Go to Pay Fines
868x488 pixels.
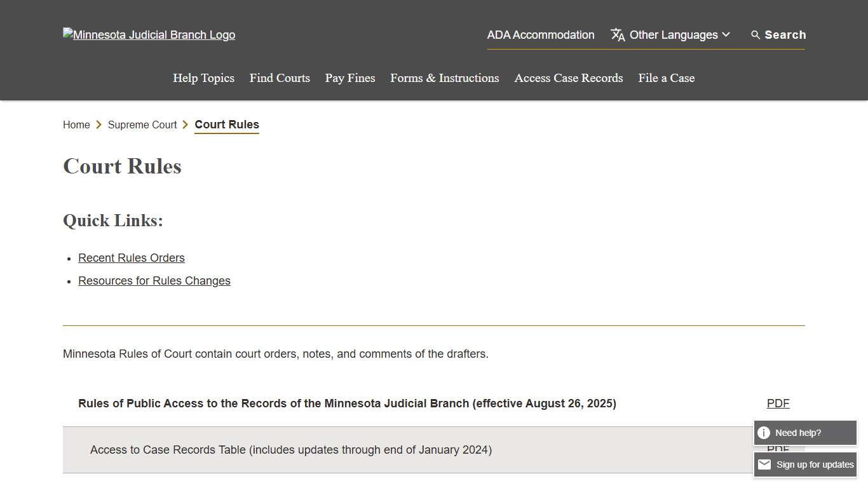[x=350, y=78]
